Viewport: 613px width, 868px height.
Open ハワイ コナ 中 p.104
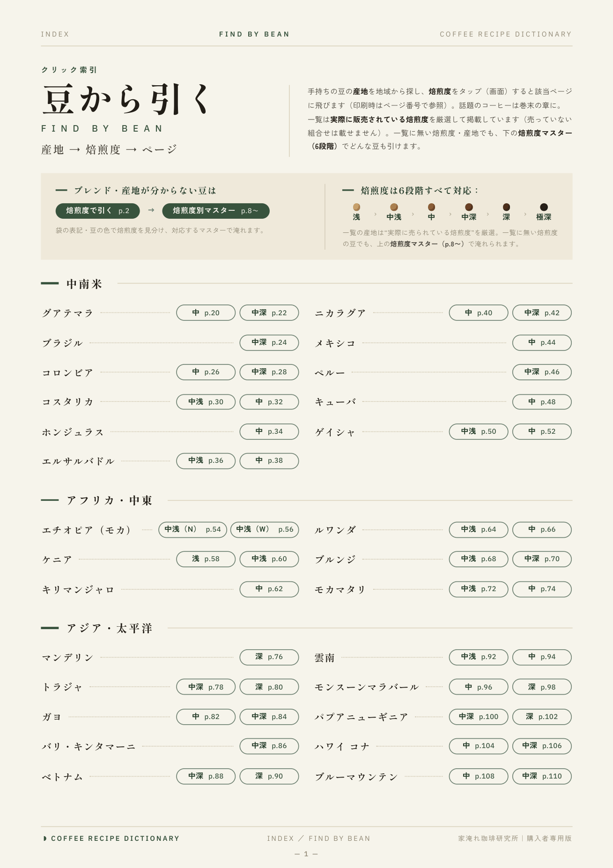pos(479,746)
